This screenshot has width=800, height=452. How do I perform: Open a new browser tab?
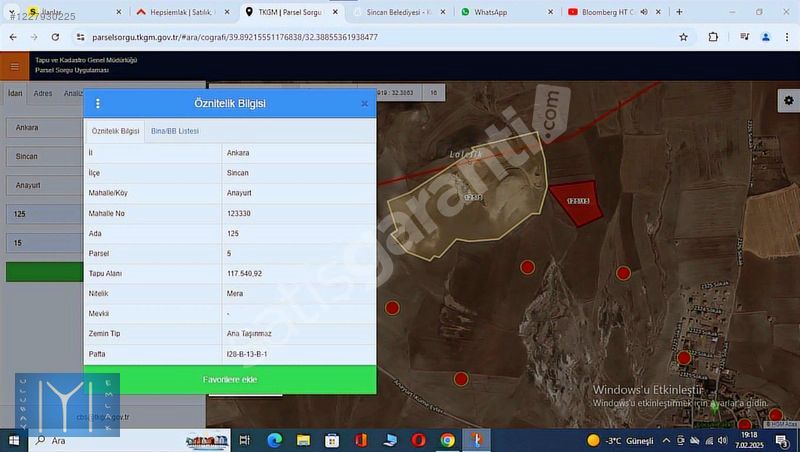coord(679,12)
